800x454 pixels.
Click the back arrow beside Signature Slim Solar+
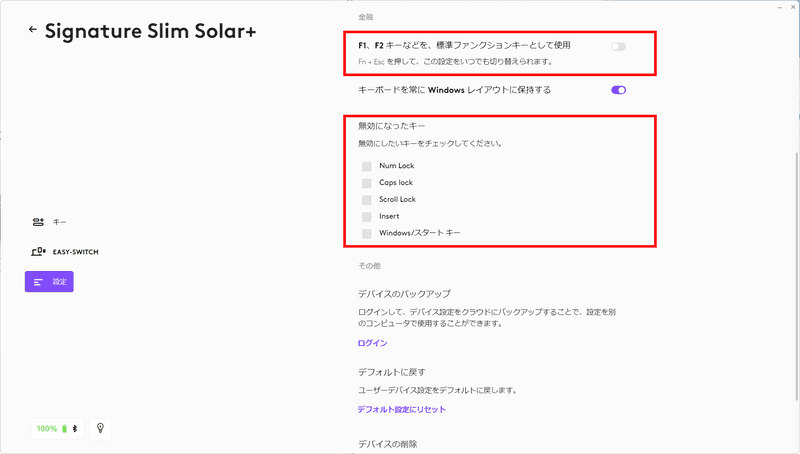33,30
